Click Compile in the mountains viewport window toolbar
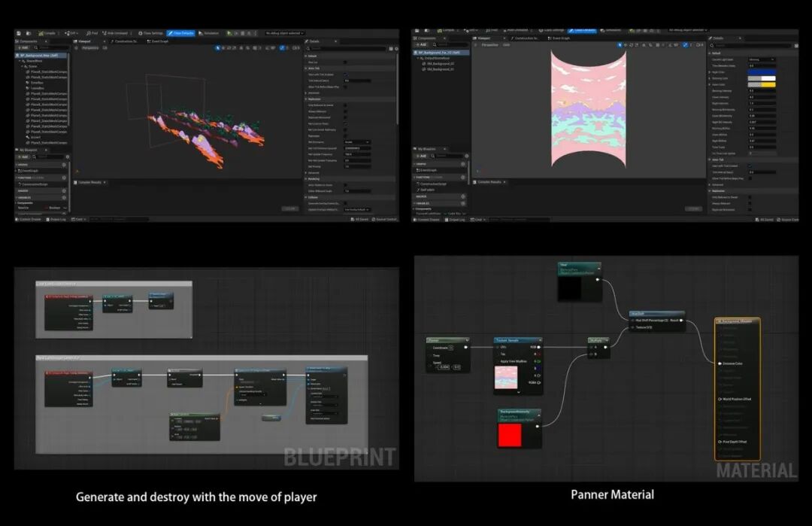This screenshot has height=526, width=812. (47, 33)
